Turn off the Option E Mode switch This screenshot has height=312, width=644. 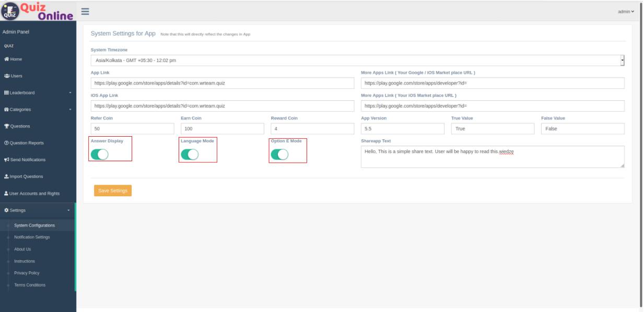[279, 154]
